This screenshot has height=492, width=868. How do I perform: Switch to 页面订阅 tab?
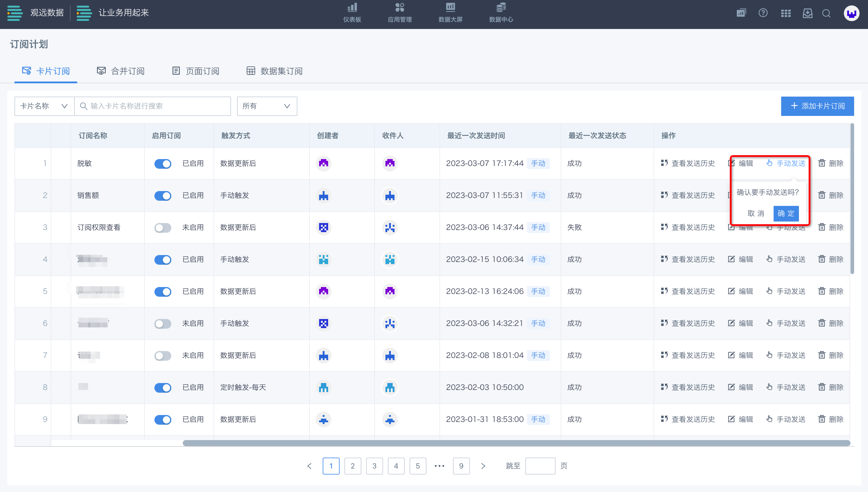pyautogui.click(x=195, y=71)
